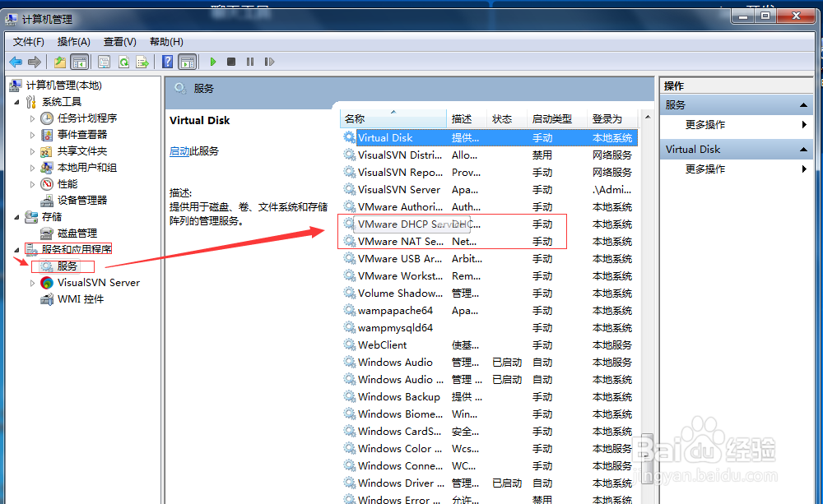Open the 文件(F) menu
This screenshot has width=823, height=504.
[x=28, y=41]
